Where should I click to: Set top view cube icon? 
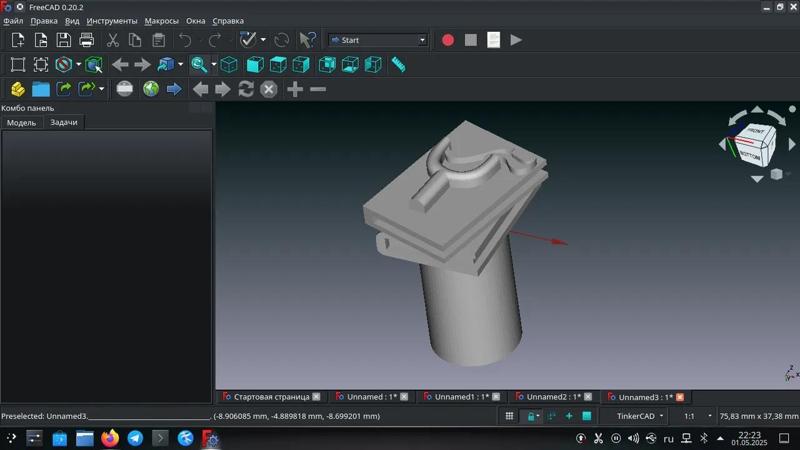coord(278,65)
